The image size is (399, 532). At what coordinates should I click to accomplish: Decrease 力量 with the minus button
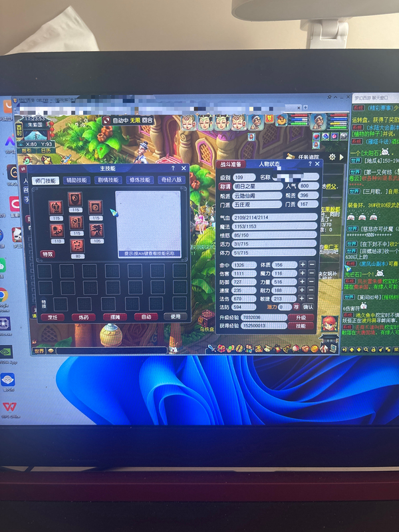(x=312, y=281)
